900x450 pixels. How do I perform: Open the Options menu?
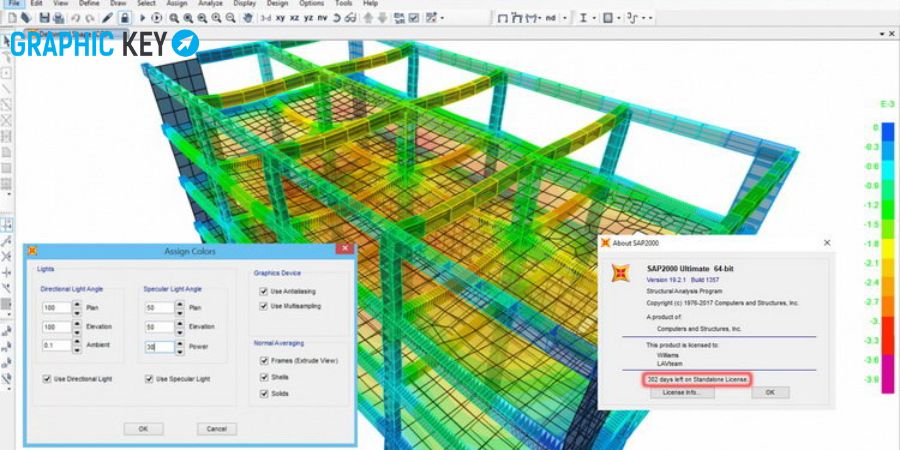point(312,3)
